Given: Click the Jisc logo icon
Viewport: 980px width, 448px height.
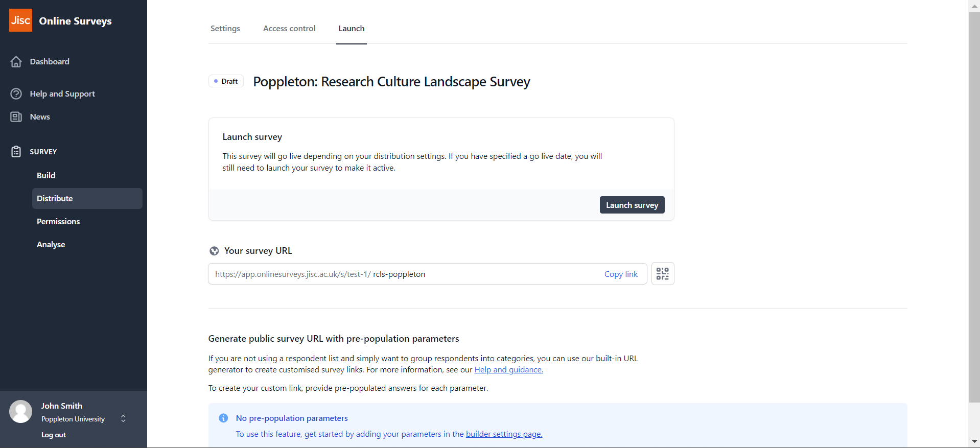Looking at the screenshot, I should [x=20, y=20].
